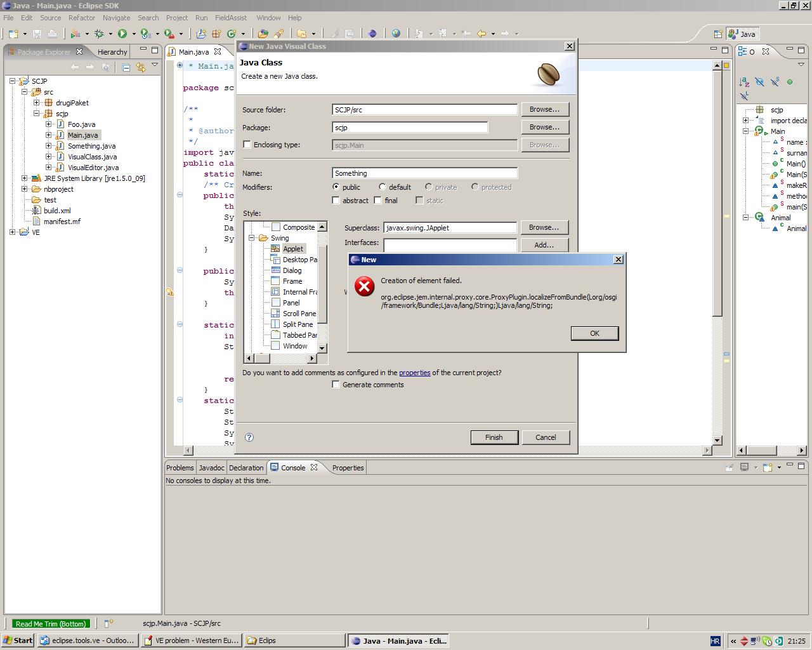Image resolution: width=812 pixels, height=650 pixels.
Task: Click the Open Type toolbar icon
Action: (263, 34)
